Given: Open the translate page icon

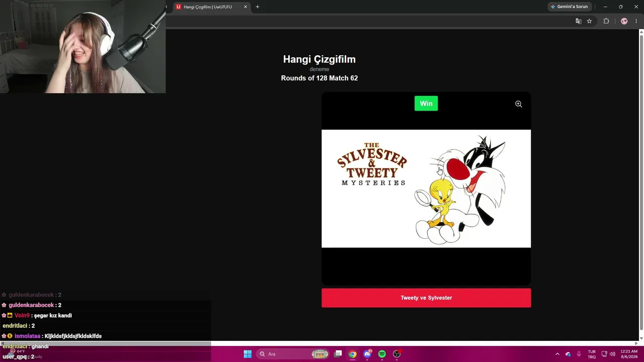Looking at the screenshot, I should 579,21.
